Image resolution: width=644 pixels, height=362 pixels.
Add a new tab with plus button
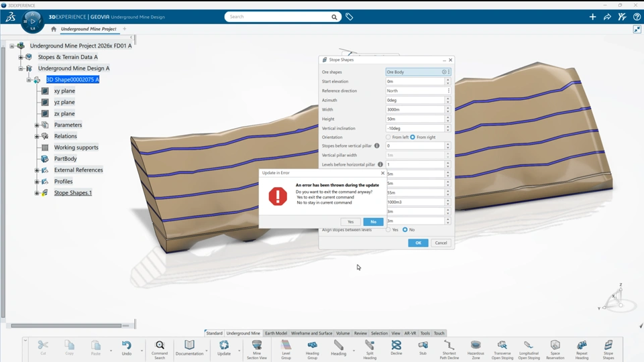(125, 29)
